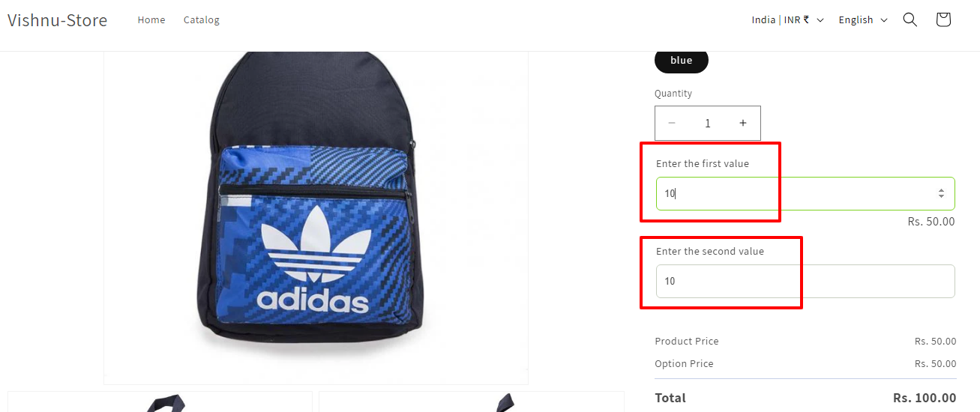Open the shopping cart icon
Image resolution: width=980 pixels, height=412 pixels.
(943, 19)
